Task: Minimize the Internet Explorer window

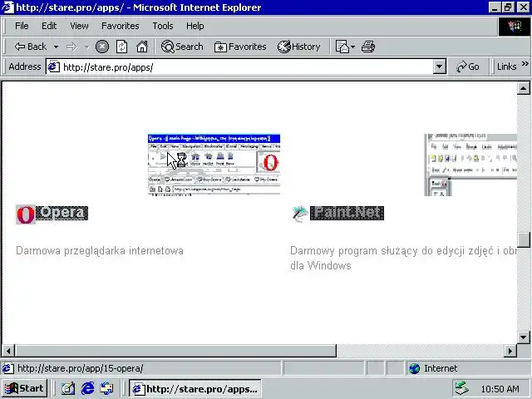Action: [495, 7]
